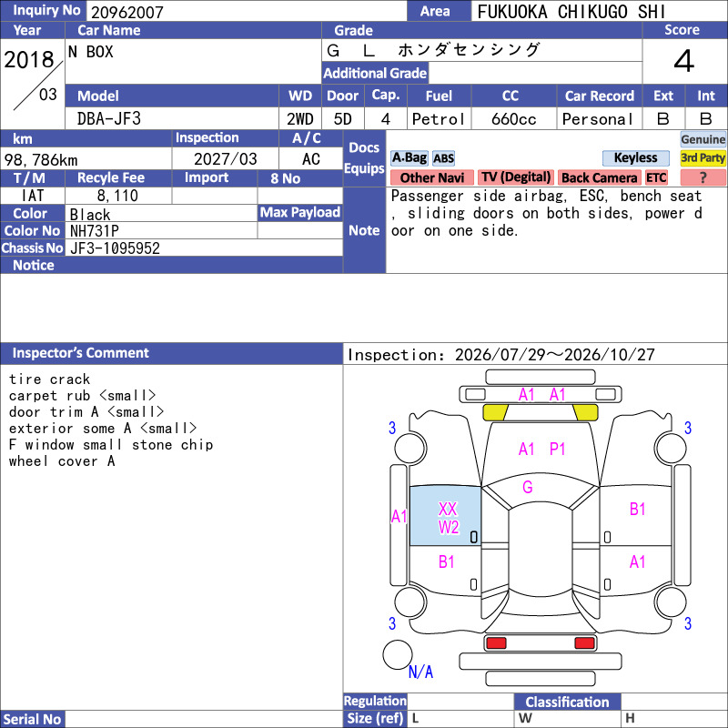Select the Other Navi badge
Image resolution: width=728 pixels, height=728 pixels.
(x=431, y=177)
